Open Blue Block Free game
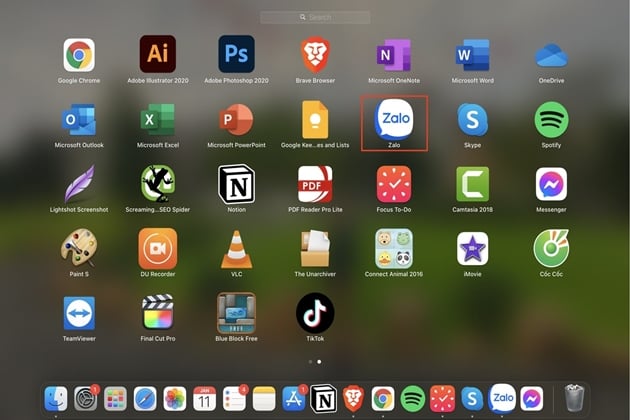Viewport: 630px width, 420px height. click(x=236, y=312)
